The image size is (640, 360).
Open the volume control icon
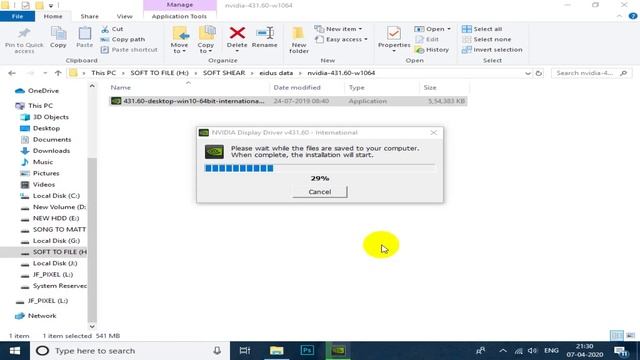tap(532, 351)
